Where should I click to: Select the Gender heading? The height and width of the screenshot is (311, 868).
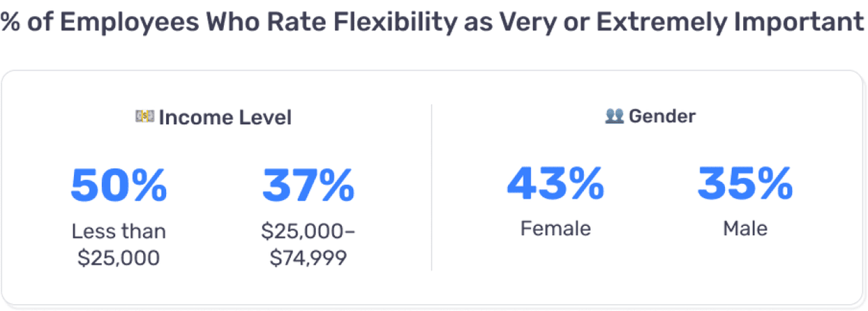coord(662,116)
